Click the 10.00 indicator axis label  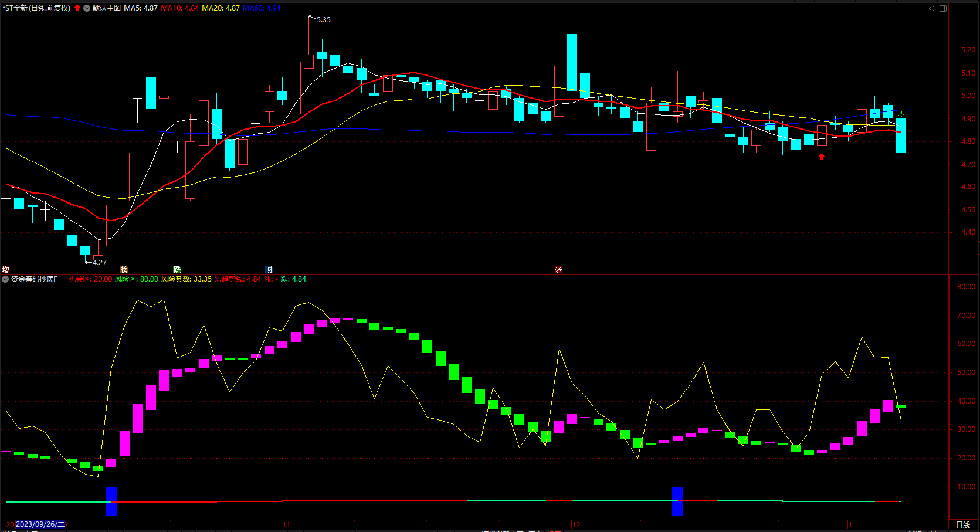tap(967, 487)
